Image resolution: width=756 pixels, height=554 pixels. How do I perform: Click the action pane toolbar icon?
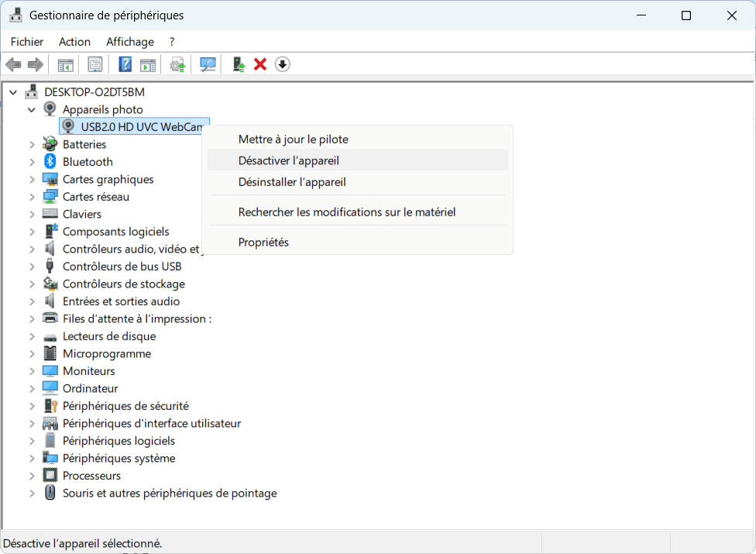pos(148,64)
